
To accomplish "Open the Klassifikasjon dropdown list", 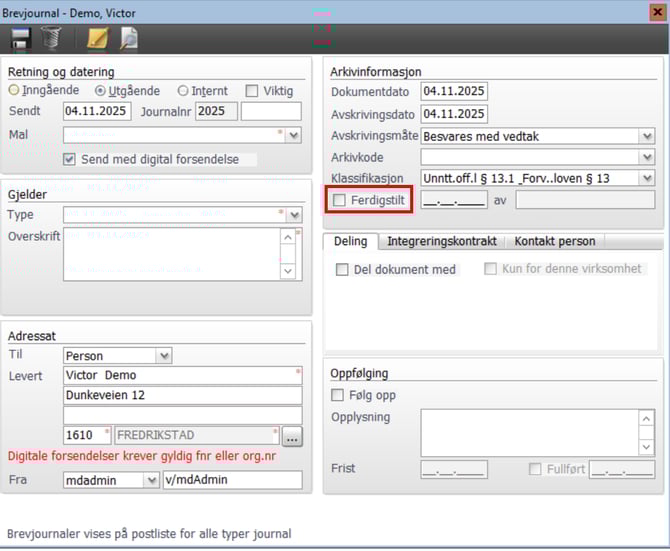I will (647, 178).
